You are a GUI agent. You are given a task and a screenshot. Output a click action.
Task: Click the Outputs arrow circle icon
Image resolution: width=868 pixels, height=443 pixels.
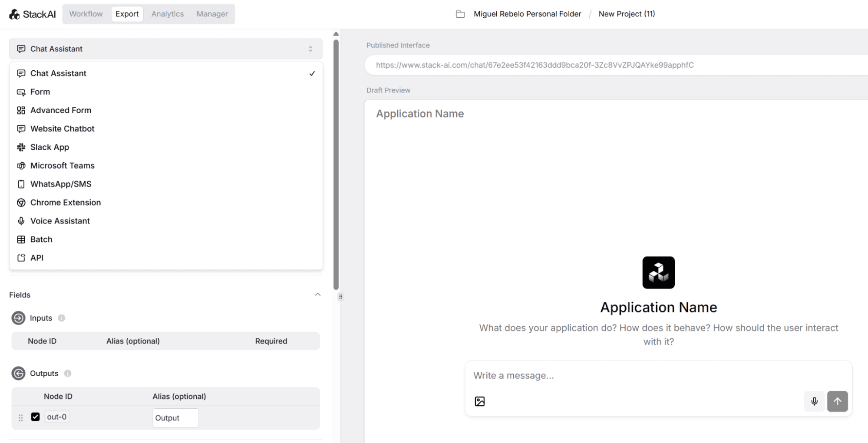click(18, 373)
